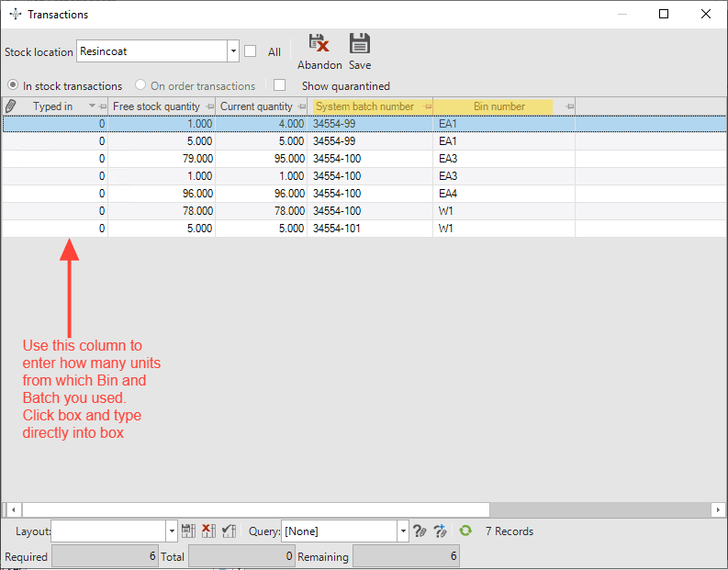Click the Save floppy disk icon

359,43
